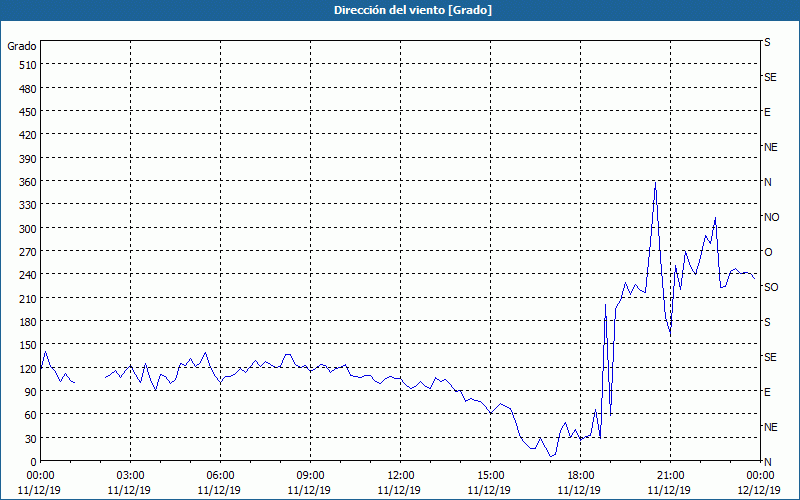The height and width of the screenshot is (500, 800).
Task: Select the 480 value on the degree axis
Action: 28,89
